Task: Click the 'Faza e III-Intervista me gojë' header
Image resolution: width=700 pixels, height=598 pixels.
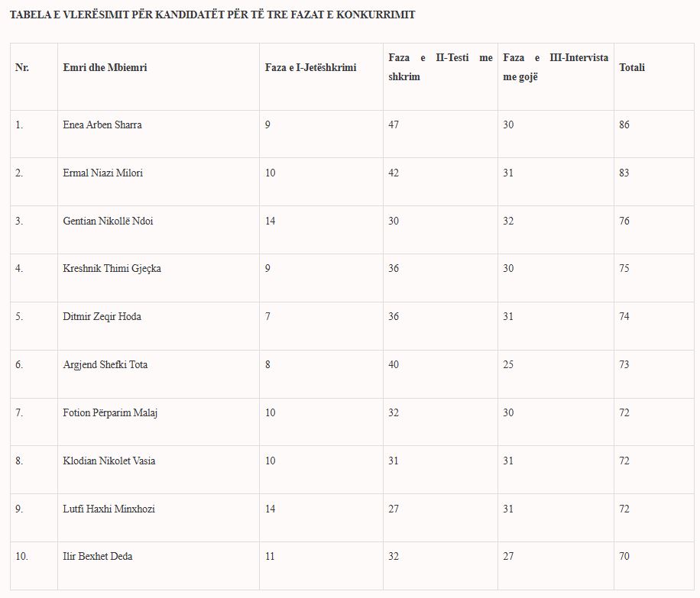Action: [x=556, y=67]
